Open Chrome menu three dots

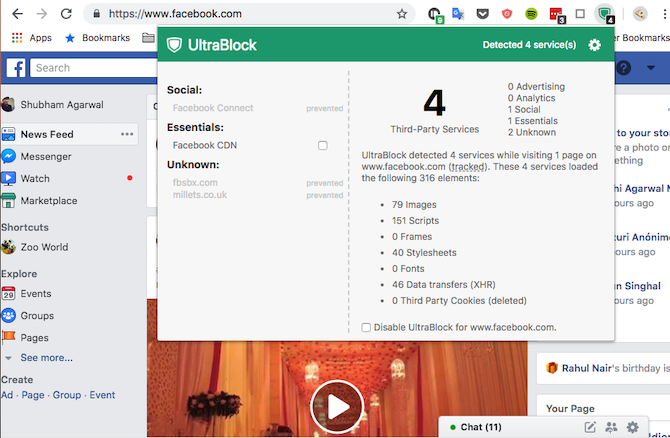pos(664,14)
